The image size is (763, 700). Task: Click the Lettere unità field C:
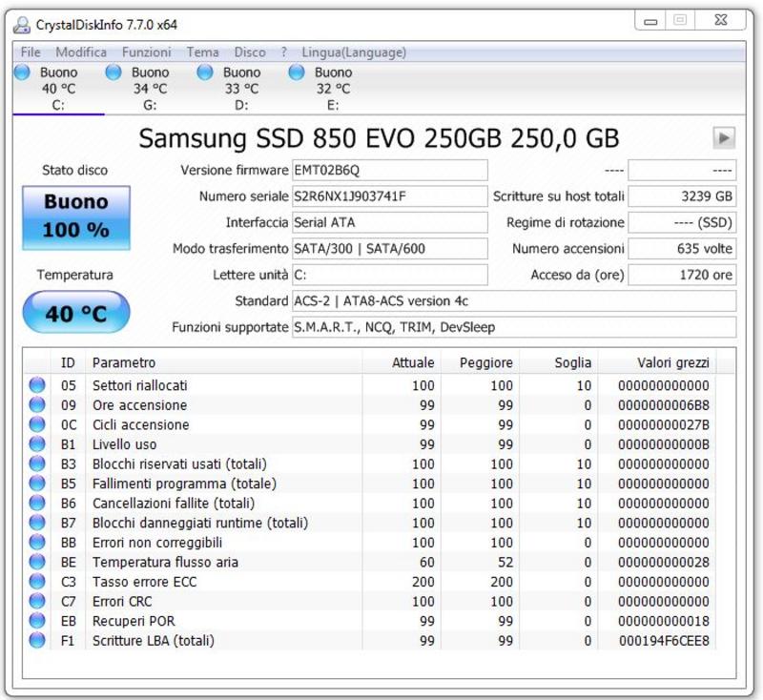390,275
